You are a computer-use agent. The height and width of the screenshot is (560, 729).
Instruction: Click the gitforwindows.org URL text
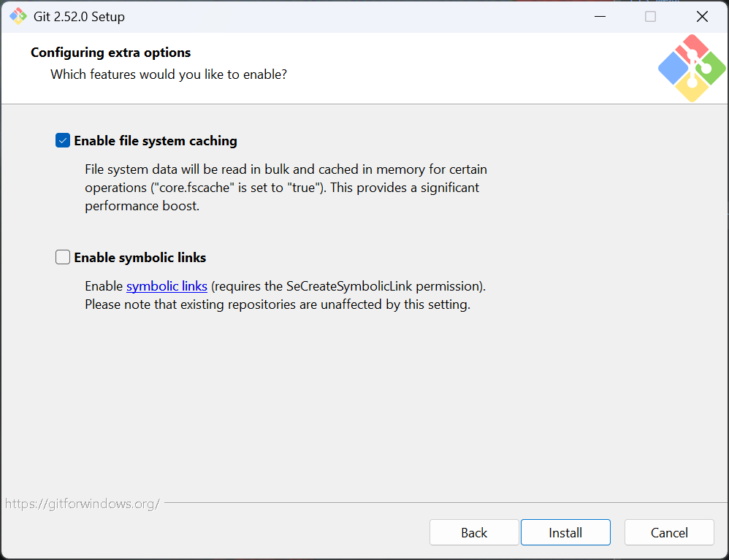point(83,504)
